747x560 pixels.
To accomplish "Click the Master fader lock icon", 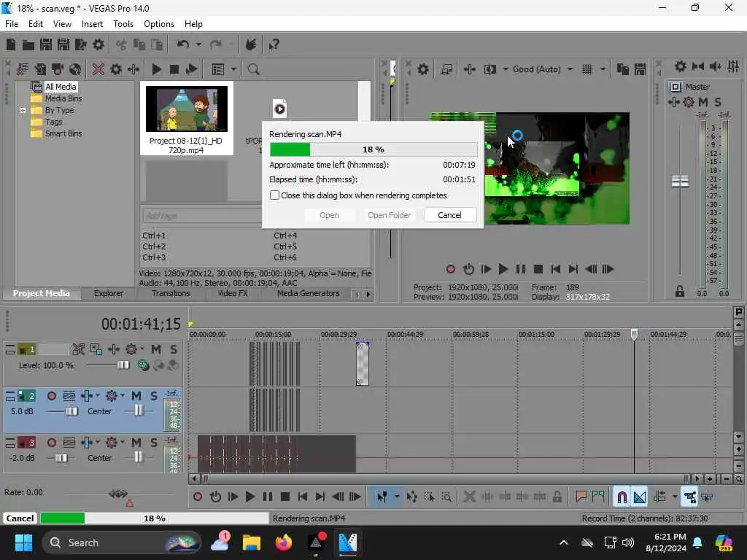I will pos(680,291).
